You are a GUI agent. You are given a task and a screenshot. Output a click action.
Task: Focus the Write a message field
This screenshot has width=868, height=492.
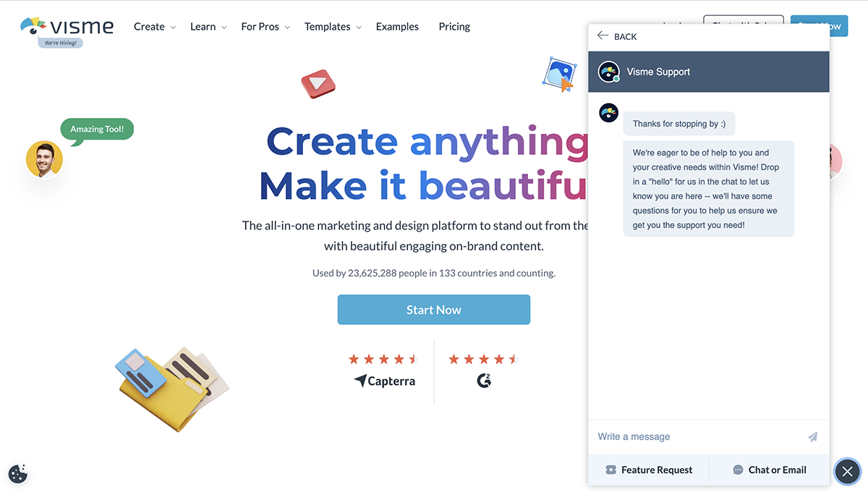coord(694,437)
